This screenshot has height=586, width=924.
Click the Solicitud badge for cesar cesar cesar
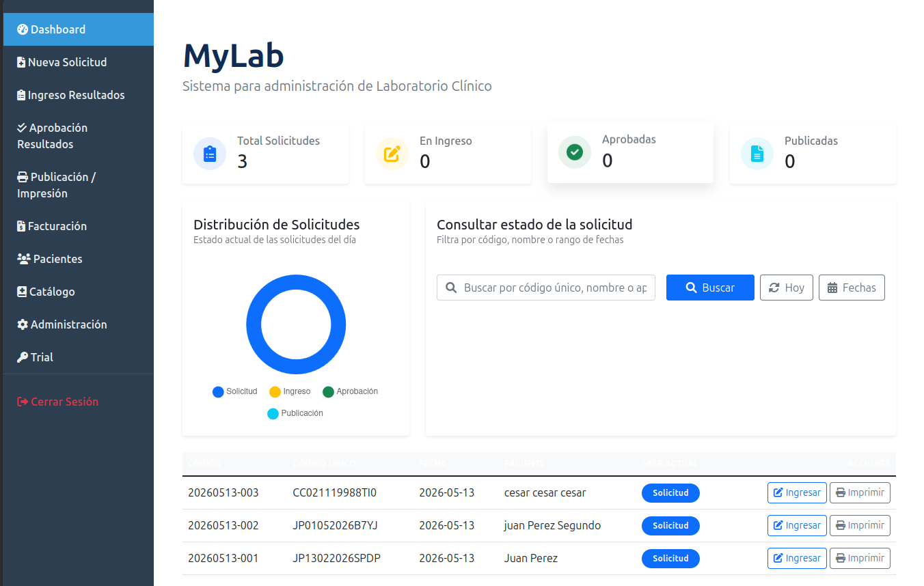tap(670, 492)
